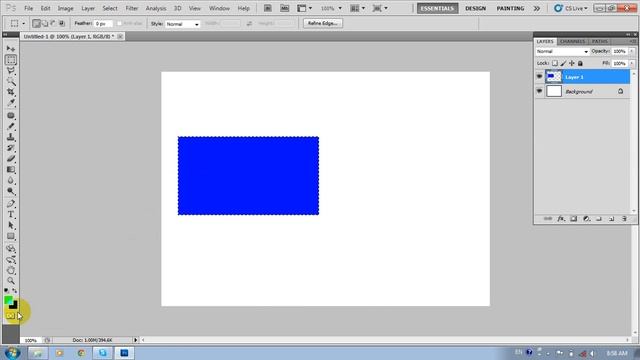Toggle Lock image pixels brush icon
Viewport: 640px width, 360px height.
(x=563, y=63)
